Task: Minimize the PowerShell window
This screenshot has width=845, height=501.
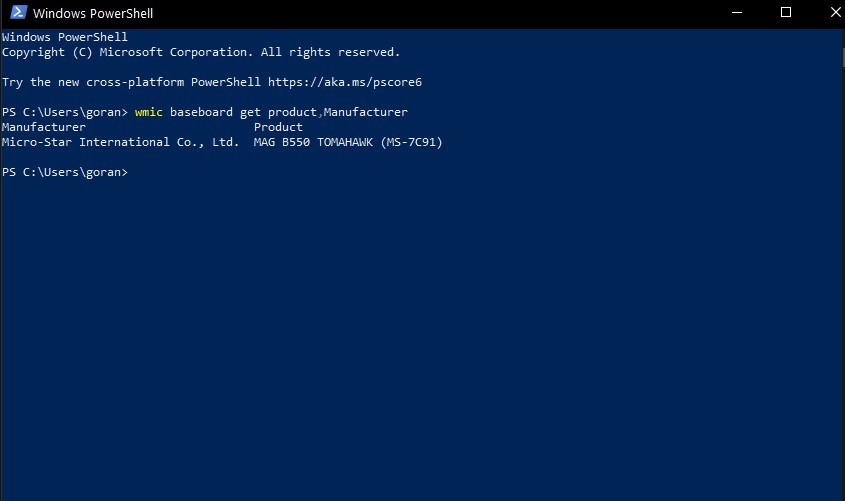Action: [x=737, y=12]
